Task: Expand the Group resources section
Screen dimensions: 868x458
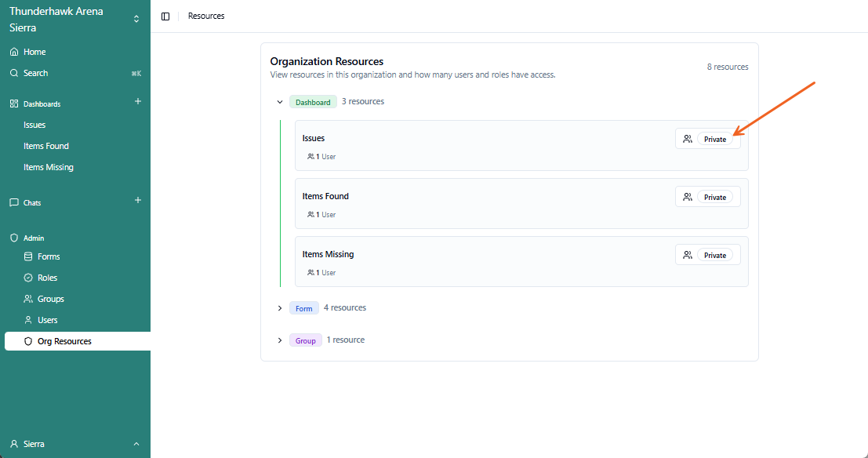Action: point(280,340)
